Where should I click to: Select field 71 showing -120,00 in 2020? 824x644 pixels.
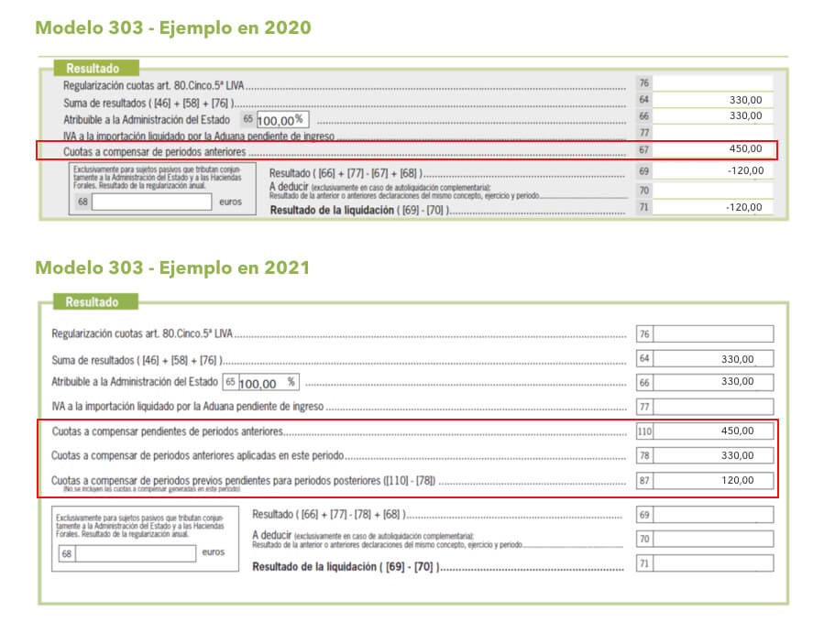point(712,207)
